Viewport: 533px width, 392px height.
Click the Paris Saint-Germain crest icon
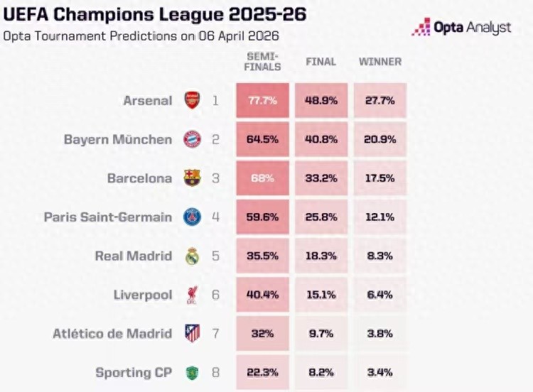click(193, 217)
